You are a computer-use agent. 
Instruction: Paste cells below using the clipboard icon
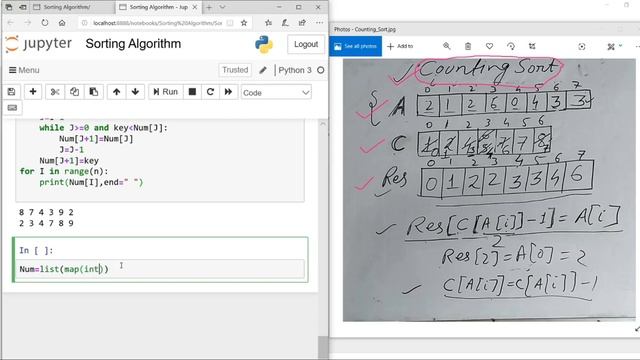pos(93,92)
